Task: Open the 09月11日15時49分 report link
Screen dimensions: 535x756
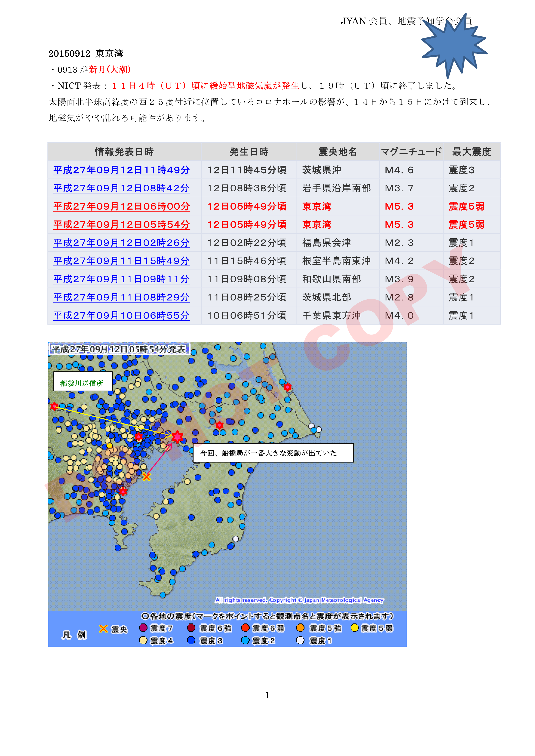Action: point(121,261)
